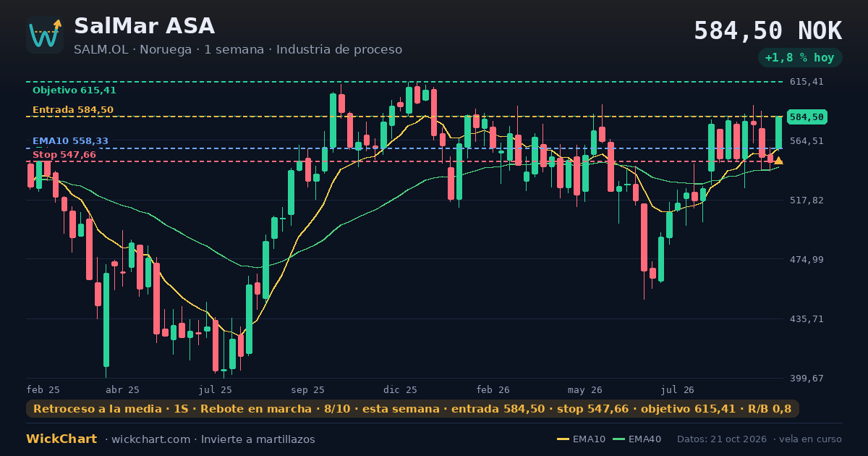The width and height of the screenshot is (868, 456).
Task: Select the SalMar ASA company title
Action: click(x=145, y=26)
